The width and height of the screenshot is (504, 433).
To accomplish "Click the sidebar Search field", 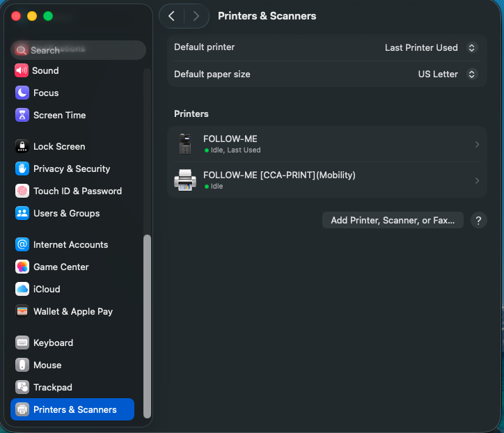I will click(78, 50).
